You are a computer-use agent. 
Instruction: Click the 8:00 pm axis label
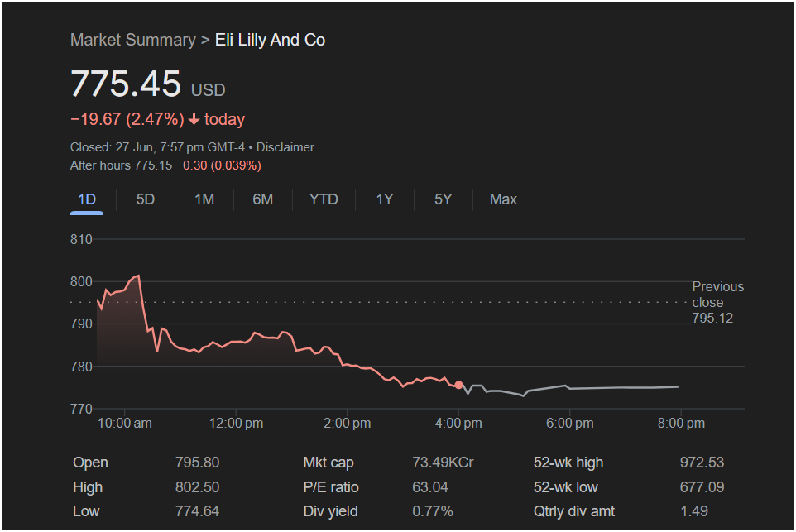pos(681,424)
